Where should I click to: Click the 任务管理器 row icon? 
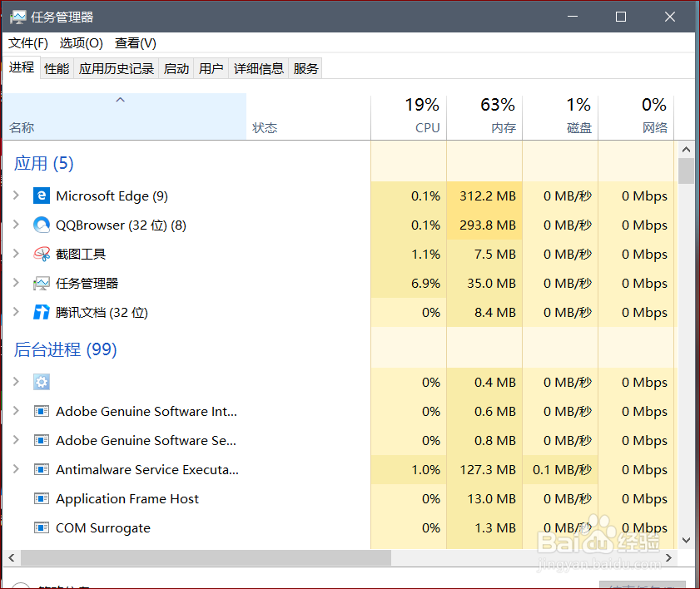pyautogui.click(x=42, y=284)
